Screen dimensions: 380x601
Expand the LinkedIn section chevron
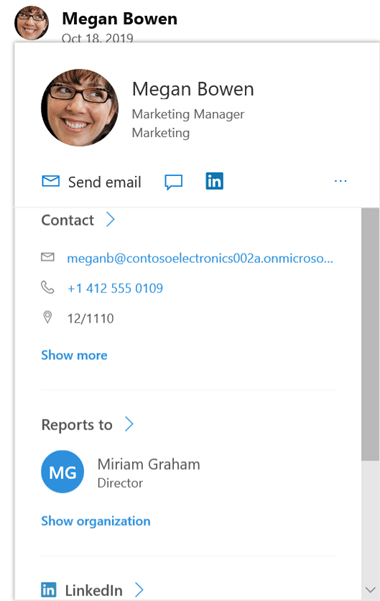coord(139,590)
